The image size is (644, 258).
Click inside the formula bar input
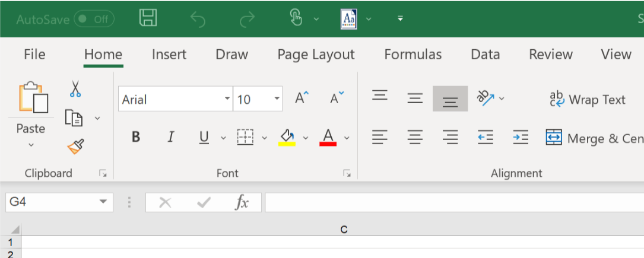click(454, 202)
